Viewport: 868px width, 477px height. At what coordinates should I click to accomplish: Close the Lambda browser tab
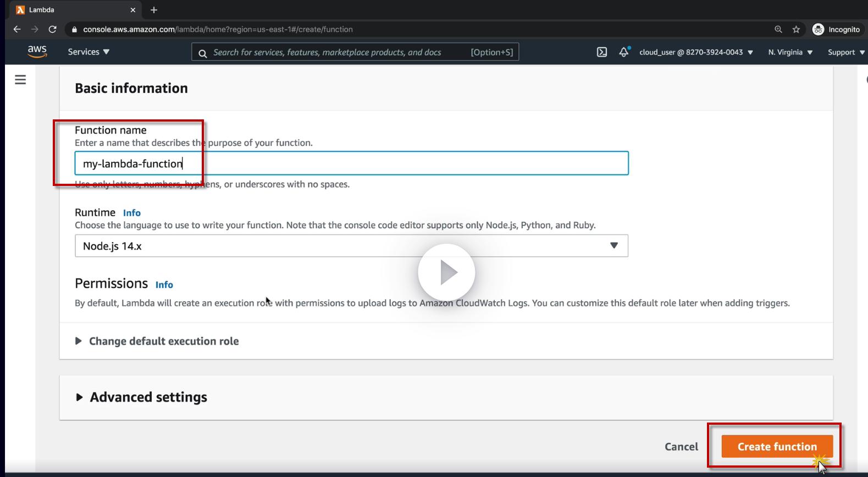[x=133, y=10]
